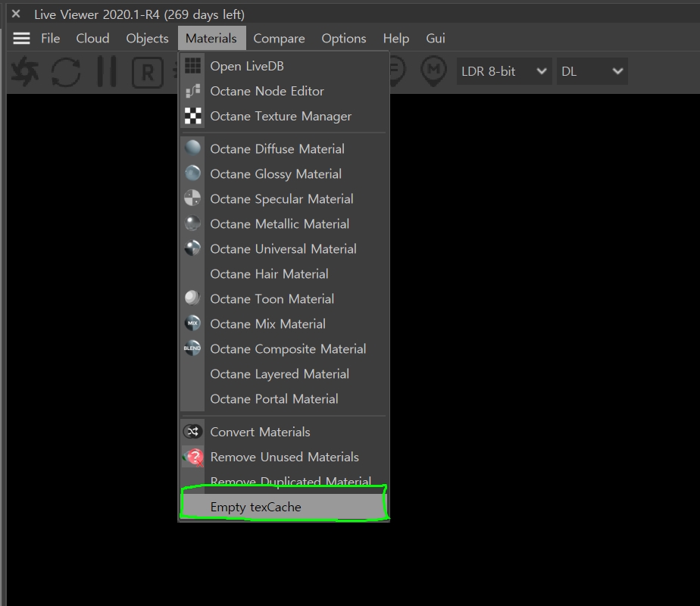Click the Octane Node Editor icon
This screenshot has width=700, height=606.
(193, 91)
